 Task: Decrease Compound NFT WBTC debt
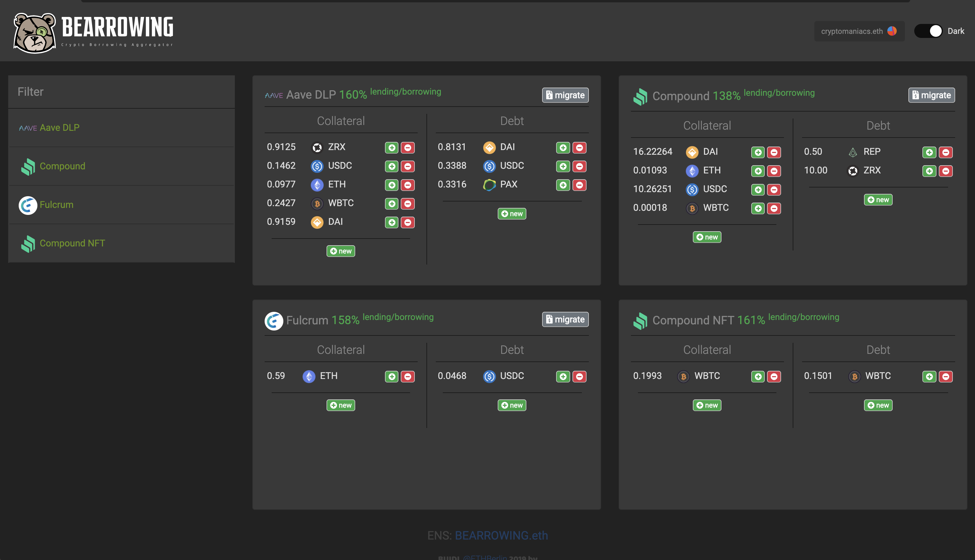(x=945, y=377)
